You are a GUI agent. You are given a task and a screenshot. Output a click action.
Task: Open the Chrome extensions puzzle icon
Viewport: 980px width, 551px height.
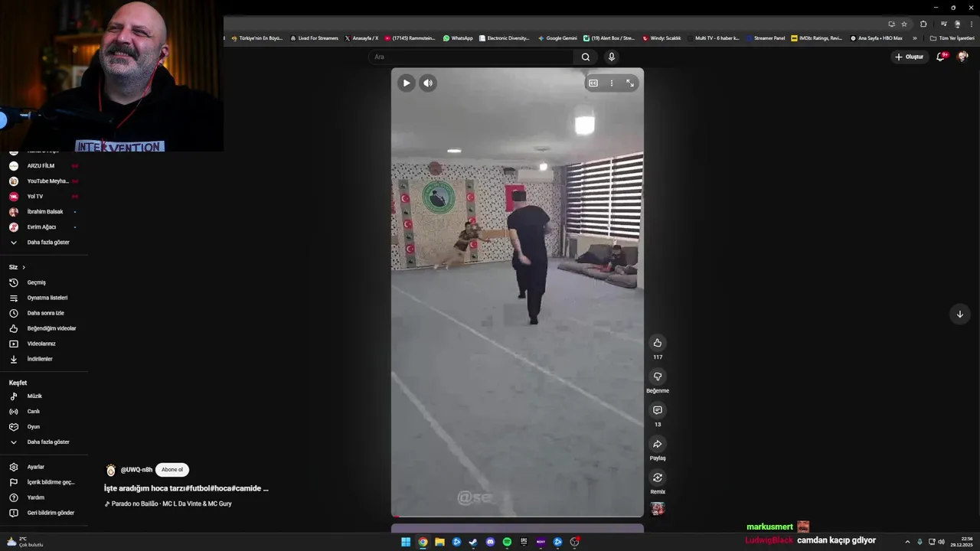[923, 24]
